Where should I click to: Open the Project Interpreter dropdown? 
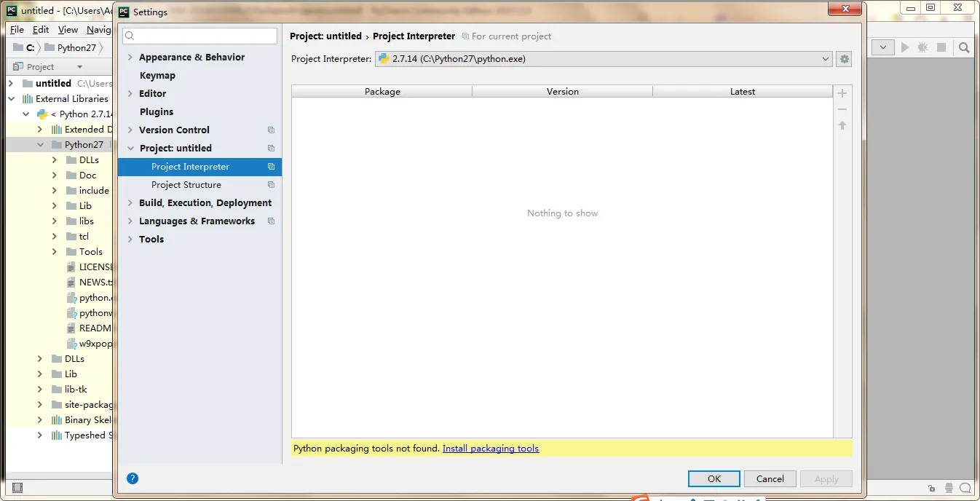tap(604, 59)
